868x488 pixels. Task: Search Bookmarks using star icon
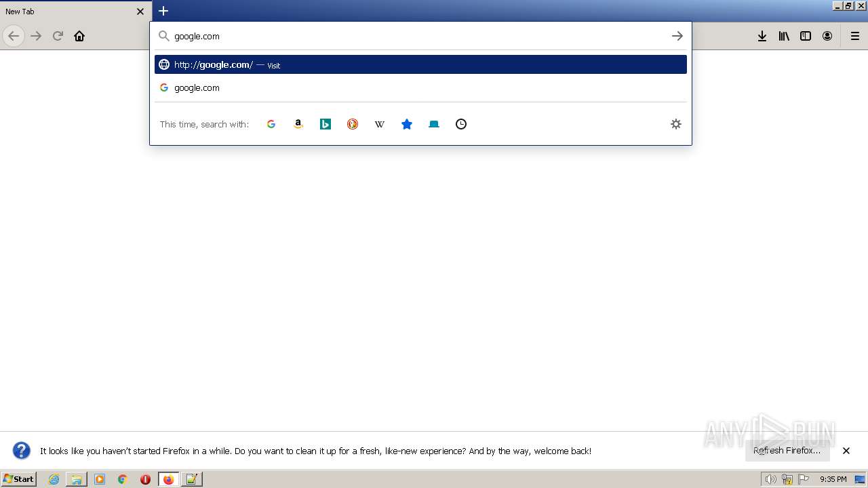pyautogui.click(x=407, y=124)
